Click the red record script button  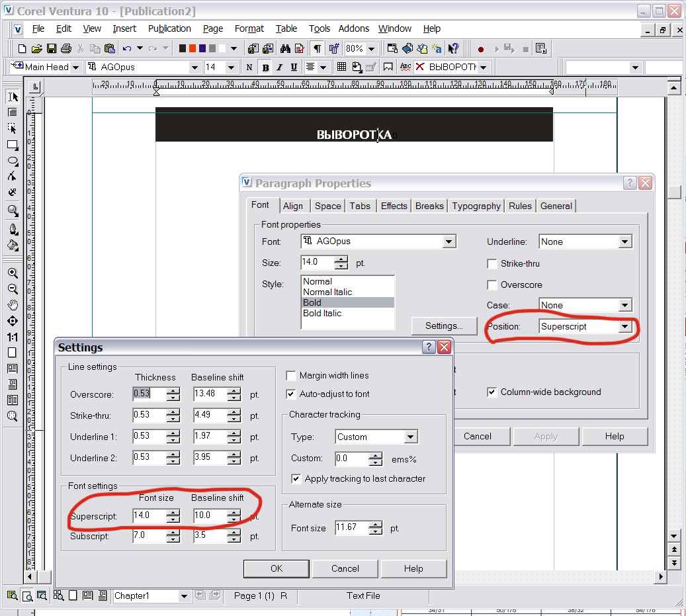coord(481,49)
